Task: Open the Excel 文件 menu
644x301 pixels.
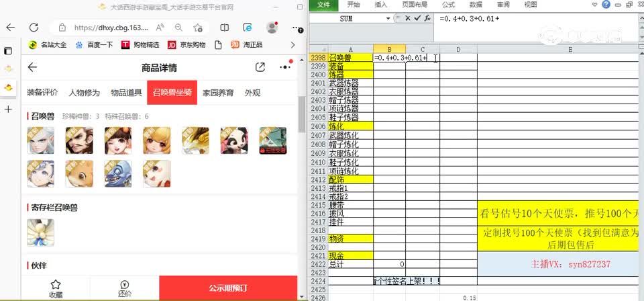Action: pyautogui.click(x=324, y=5)
